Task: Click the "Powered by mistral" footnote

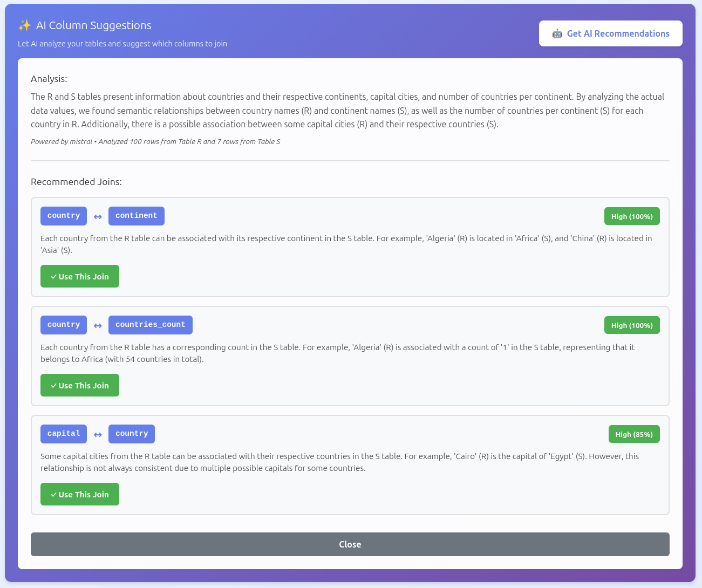Action: pyautogui.click(x=62, y=142)
